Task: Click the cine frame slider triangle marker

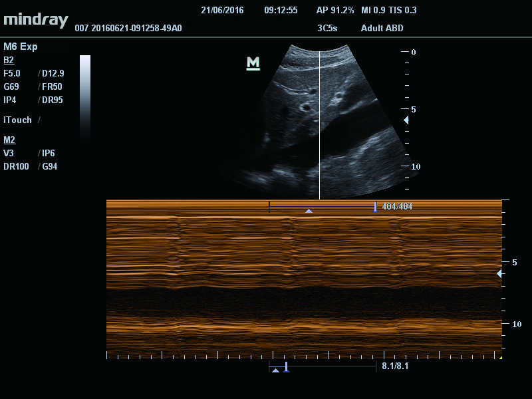Action: (x=309, y=211)
